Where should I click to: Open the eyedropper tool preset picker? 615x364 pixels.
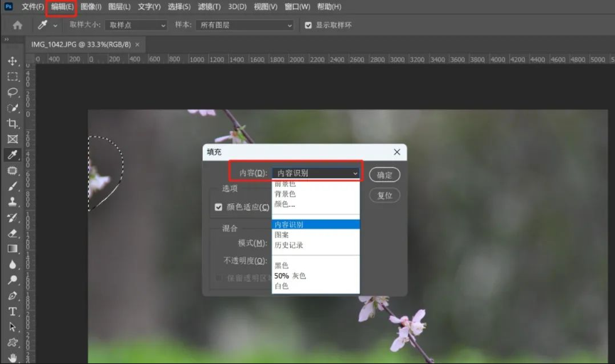pos(55,26)
